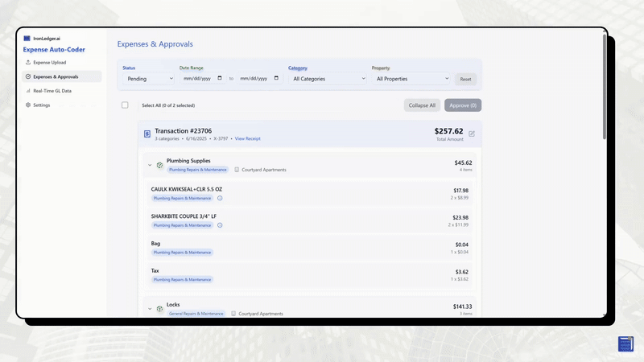Click the Plumbing Supplies category box icon
The width and height of the screenshot is (644, 362).
[159, 165]
